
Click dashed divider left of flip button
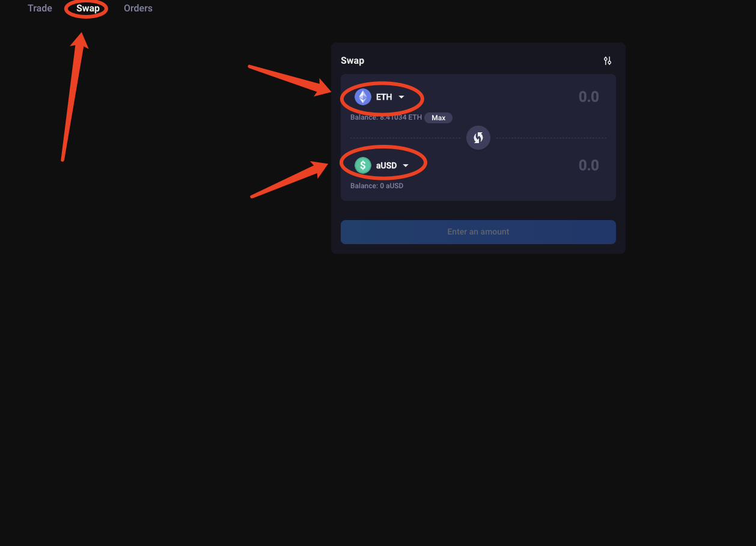click(406, 138)
